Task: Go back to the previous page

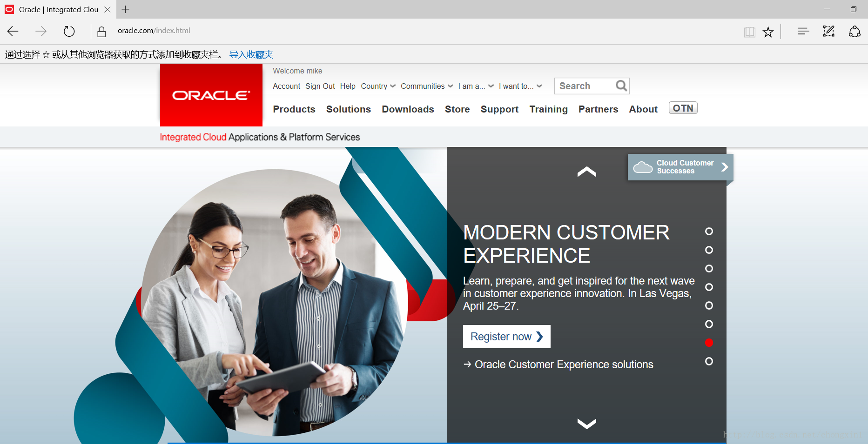Action: pyautogui.click(x=13, y=31)
